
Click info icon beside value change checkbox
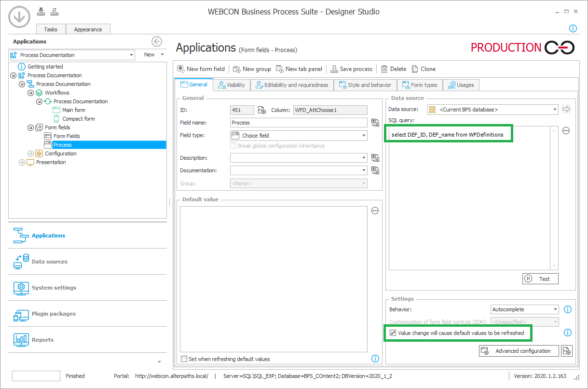pos(568,333)
